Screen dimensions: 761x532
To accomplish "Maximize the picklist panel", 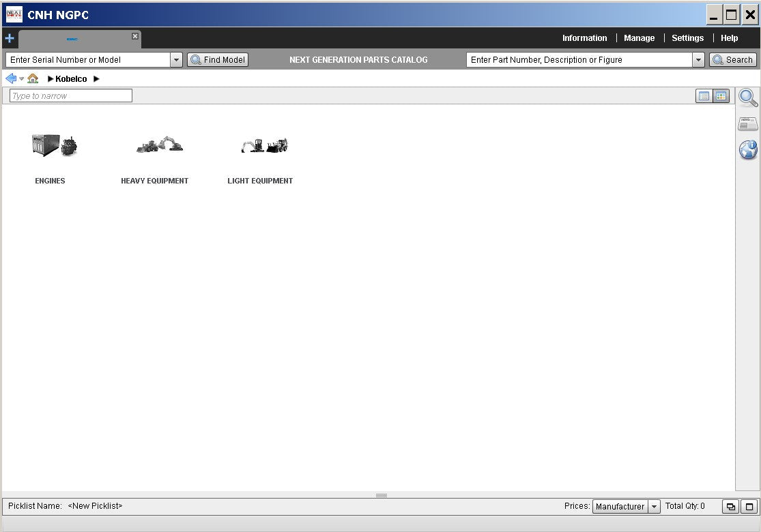I will point(749,507).
